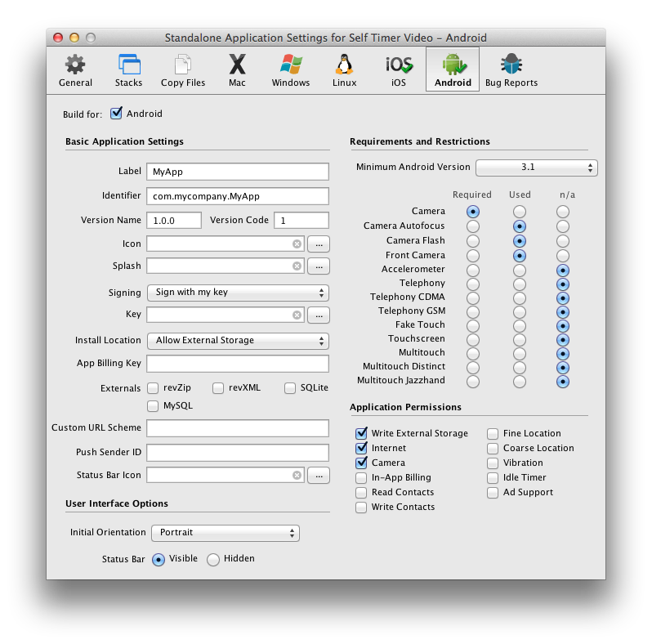Image resolution: width=652 pixels, height=644 pixels.
Task: Click the browse button for Splash
Action: point(319,266)
